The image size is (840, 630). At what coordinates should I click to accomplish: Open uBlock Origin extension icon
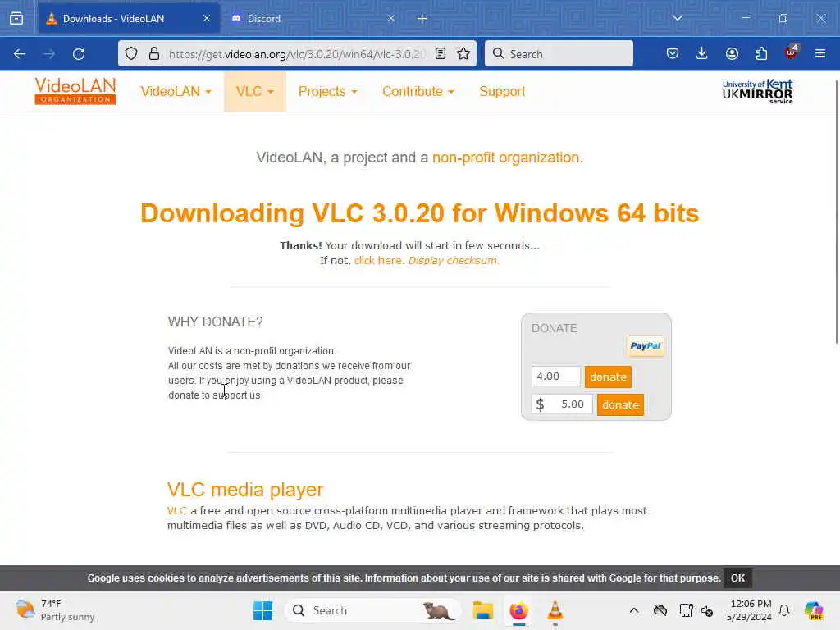[792, 52]
